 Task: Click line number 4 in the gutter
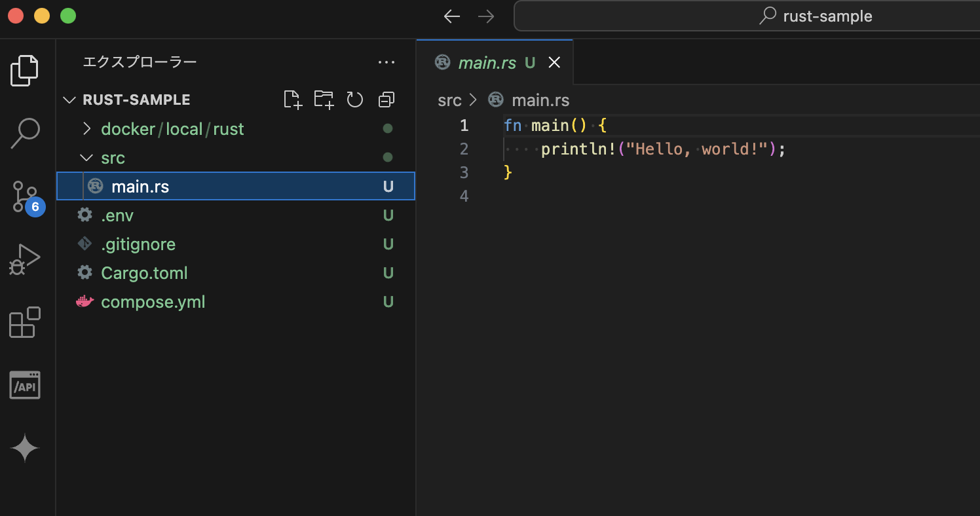click(x=464, y=196)
